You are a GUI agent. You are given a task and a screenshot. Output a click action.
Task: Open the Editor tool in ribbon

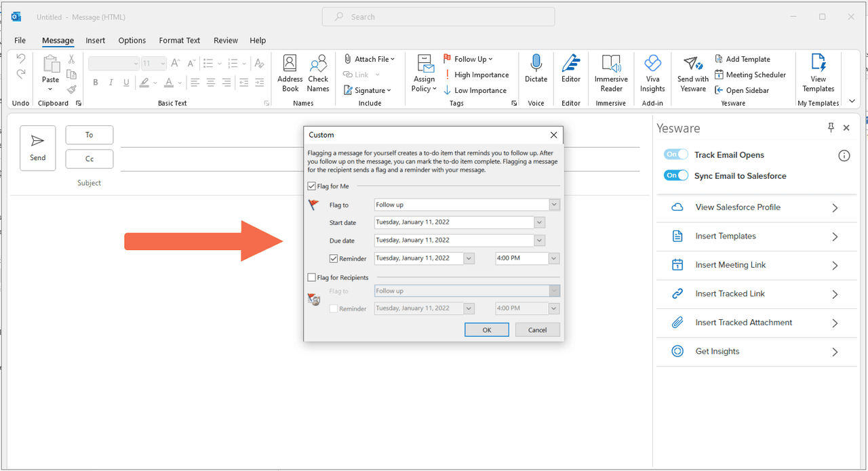[571, 64]
